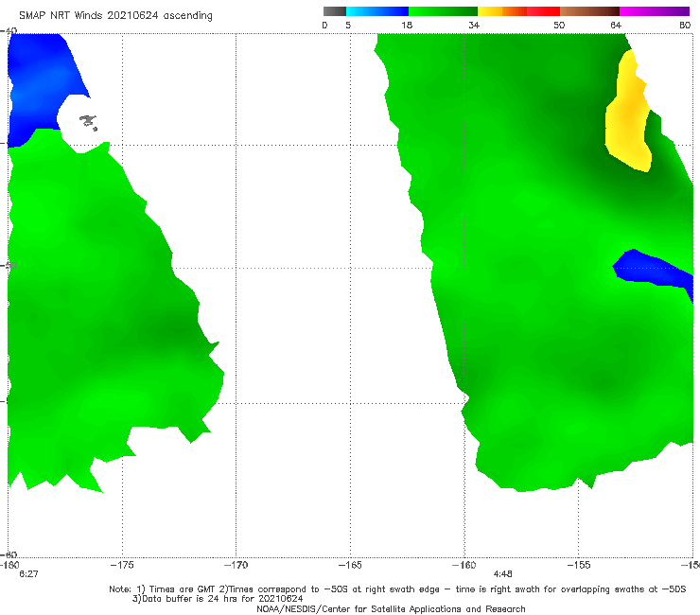
Task: Click the "6:27" swath time stamp
Action: tap(28, 574)
